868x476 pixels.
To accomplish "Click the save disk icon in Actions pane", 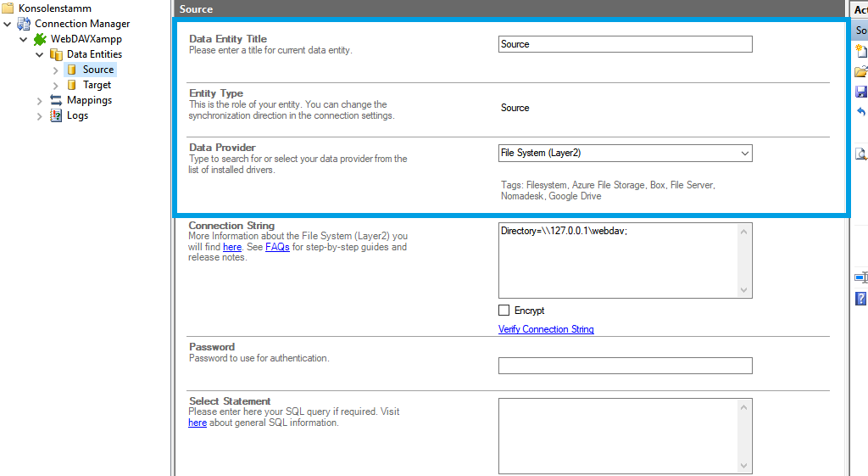I will tap(861, 92).
